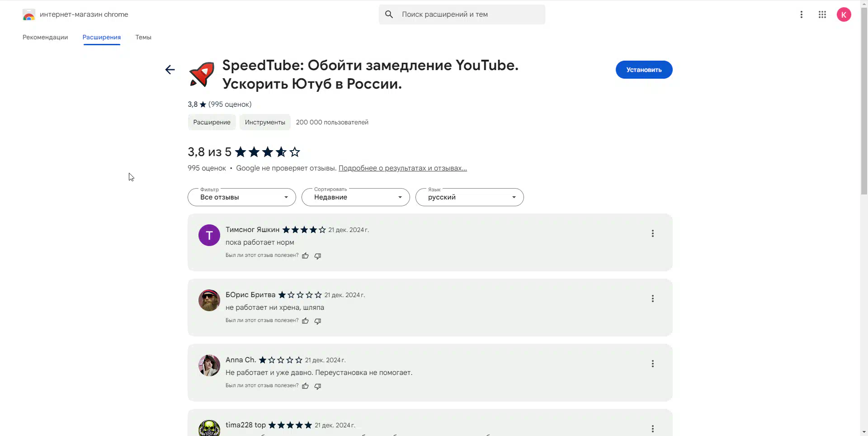Click the Расширение category chip
The image size is (868, 436).
(x=212, y=122)
